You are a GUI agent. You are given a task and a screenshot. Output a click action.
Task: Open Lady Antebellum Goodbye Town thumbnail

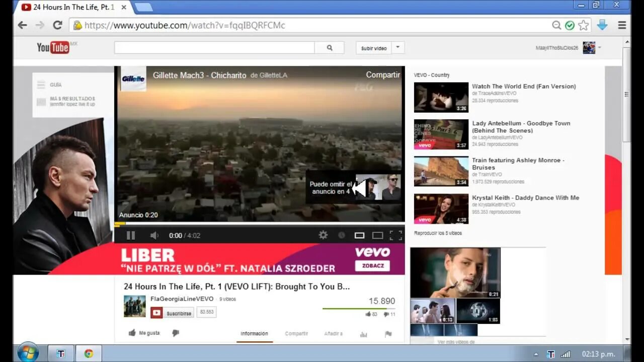tap(441, 134)
